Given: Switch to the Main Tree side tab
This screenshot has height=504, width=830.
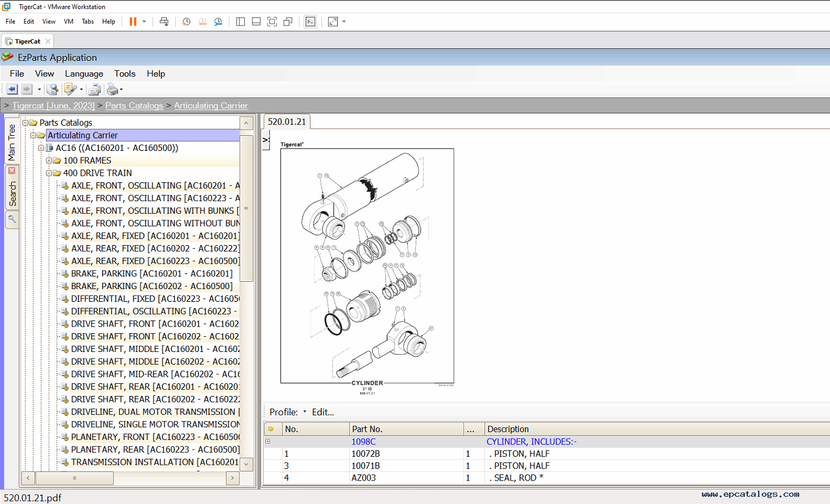Looking at the screenshot, I should (x=11, y=142).
